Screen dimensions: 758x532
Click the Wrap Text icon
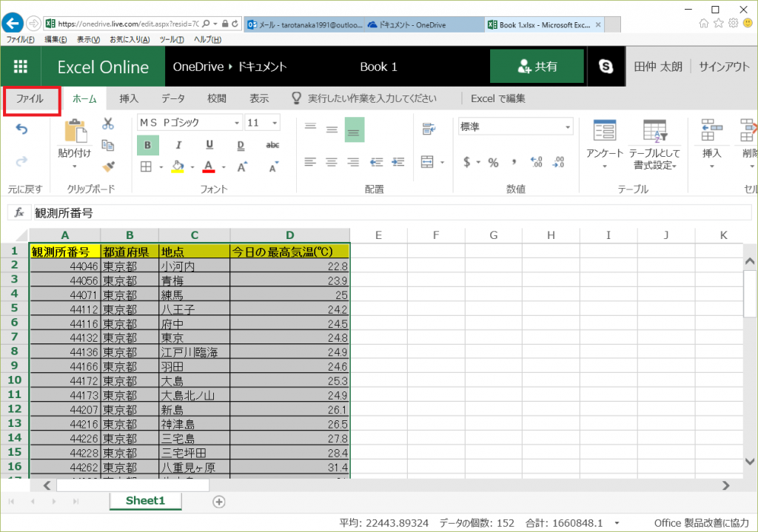tap(429, 129)
